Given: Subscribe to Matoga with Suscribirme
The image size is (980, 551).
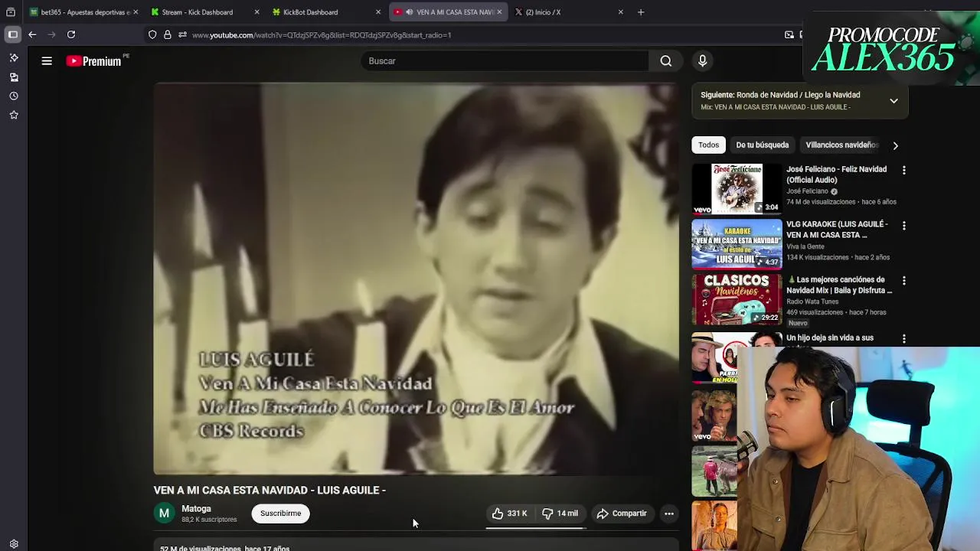Looking at the screenshot, I should click(280, 514).
